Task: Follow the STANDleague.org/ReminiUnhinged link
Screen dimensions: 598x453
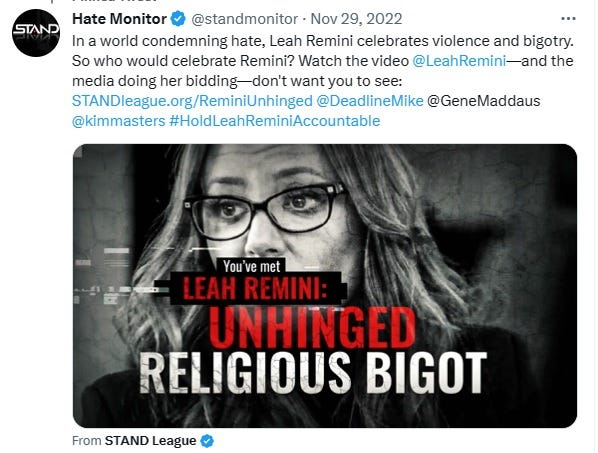Action: pyautogui.click(x=192, y=101)
